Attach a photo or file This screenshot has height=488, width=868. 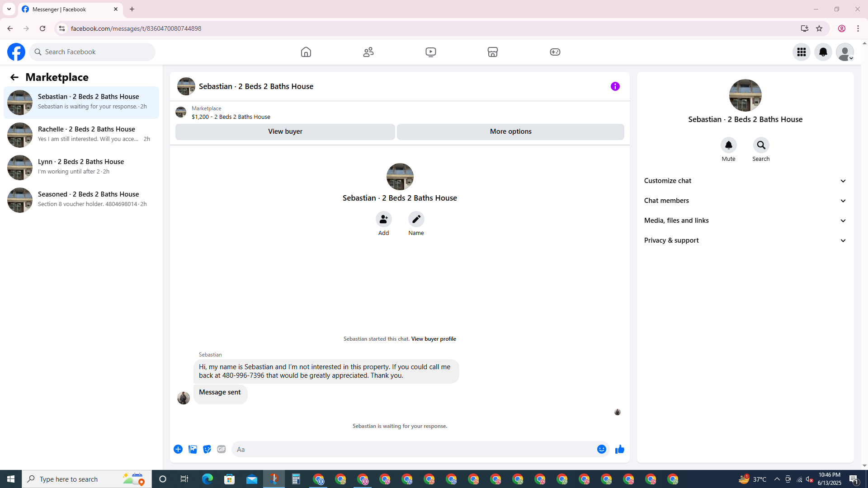click(x=193, y=449)
